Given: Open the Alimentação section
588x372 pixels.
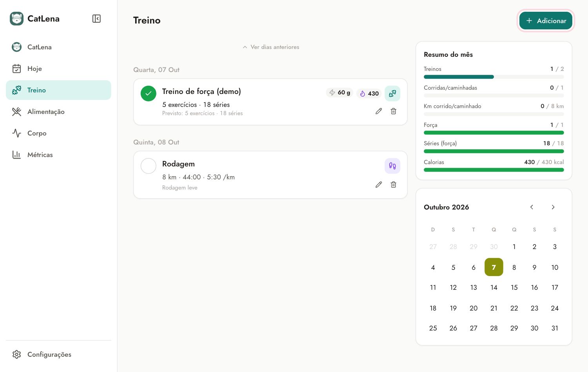Looking at the screenshot, I should coord(58,112).
